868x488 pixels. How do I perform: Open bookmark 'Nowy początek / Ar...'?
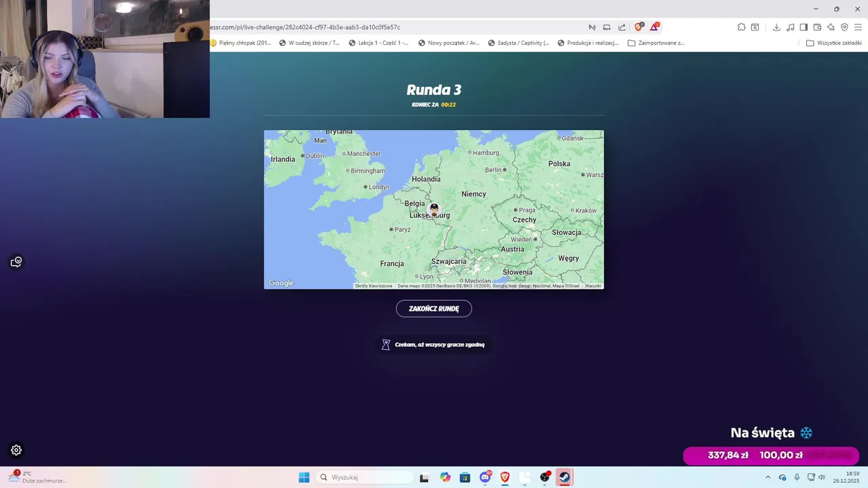[449, 43]
